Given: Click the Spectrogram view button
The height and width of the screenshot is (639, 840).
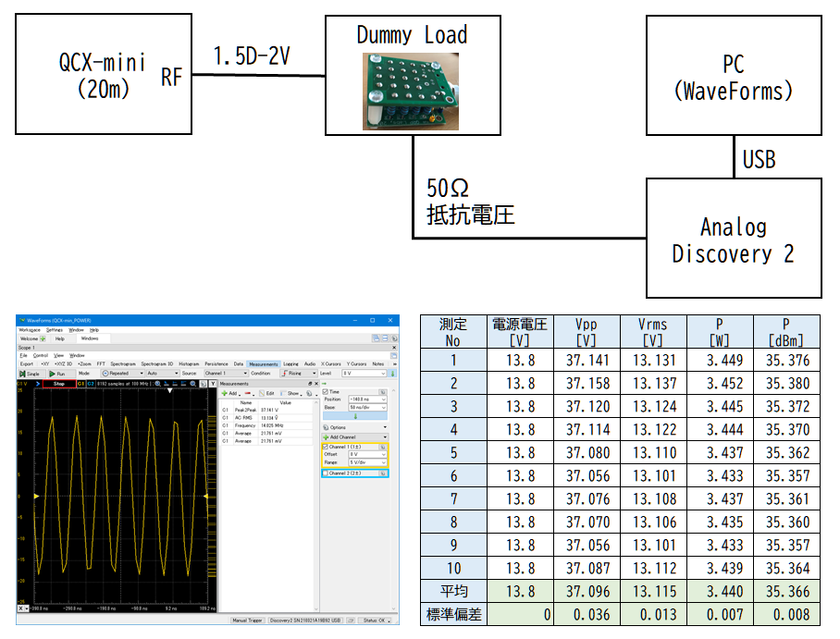Looking at the screenshot, I should tap(123, 363).
